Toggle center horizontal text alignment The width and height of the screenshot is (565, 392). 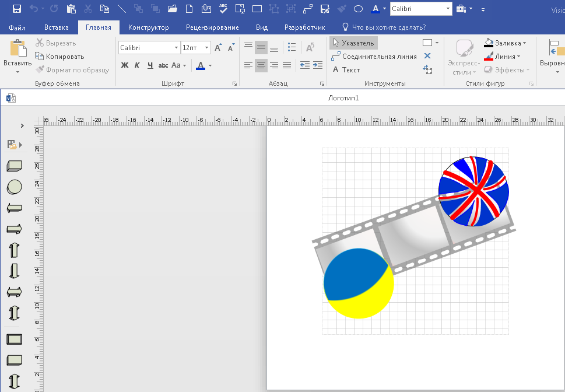click(x=261, y=65)
